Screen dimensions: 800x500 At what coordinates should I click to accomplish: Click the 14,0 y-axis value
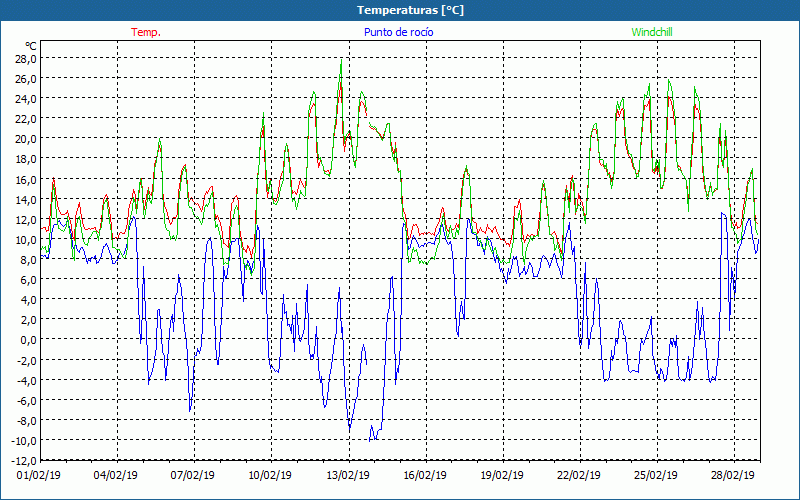click(26, 199)
